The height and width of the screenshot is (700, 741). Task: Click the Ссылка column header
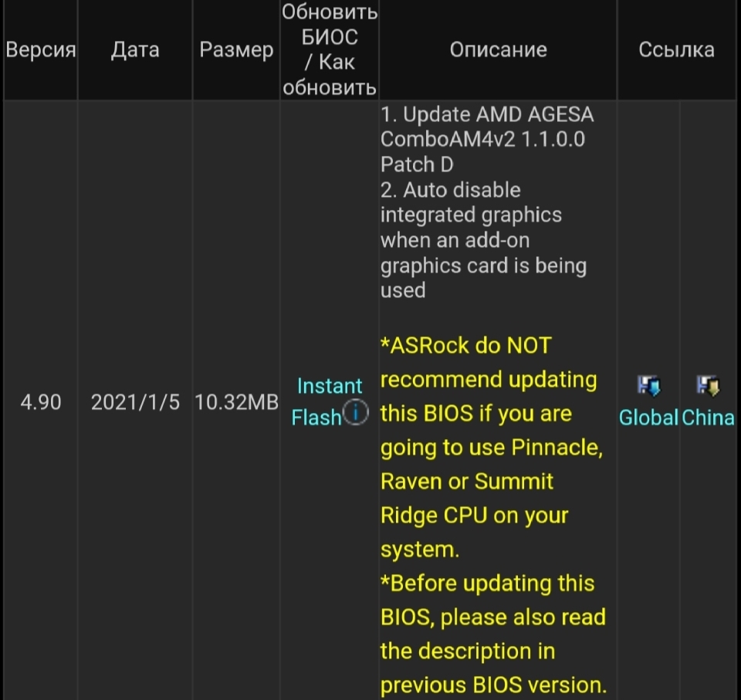point(677,49)
